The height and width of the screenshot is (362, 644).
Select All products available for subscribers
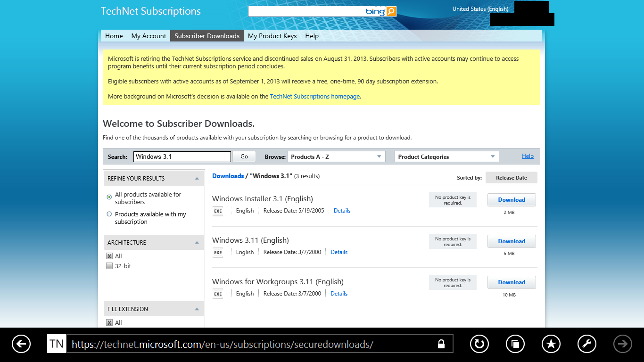(x=109, y=197)
